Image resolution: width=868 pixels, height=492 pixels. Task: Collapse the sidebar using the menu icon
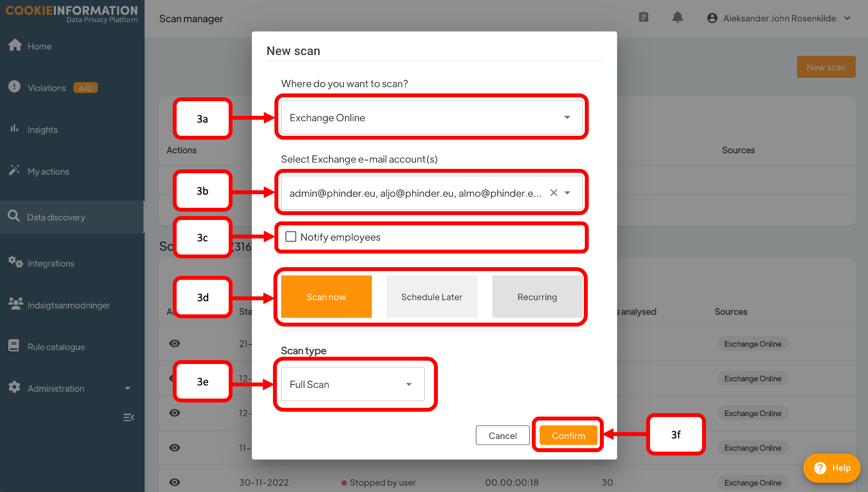(x=128, y=418)
